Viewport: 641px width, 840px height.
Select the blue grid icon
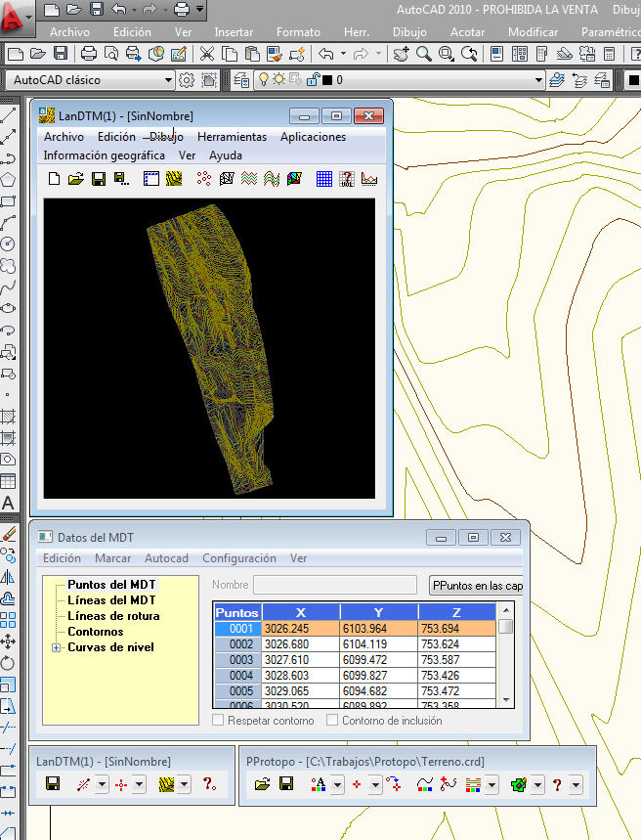pyautogui.click(x=324, y=178)
